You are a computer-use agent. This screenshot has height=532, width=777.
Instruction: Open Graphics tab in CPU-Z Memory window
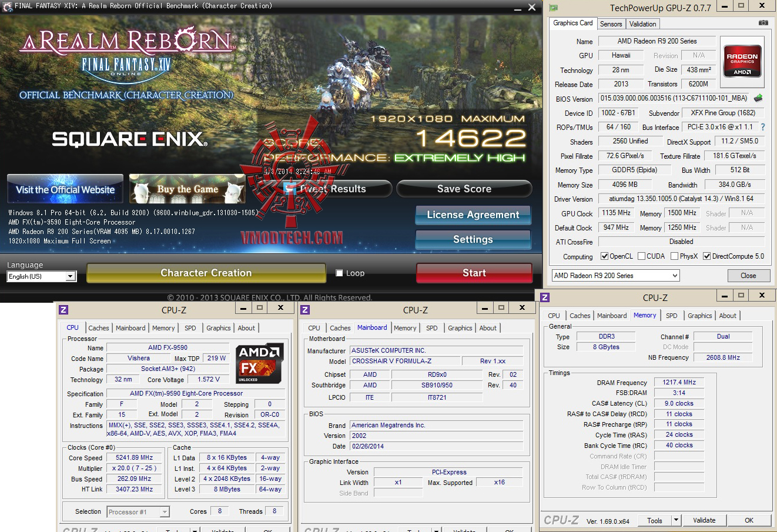click(x=699, y=316)
